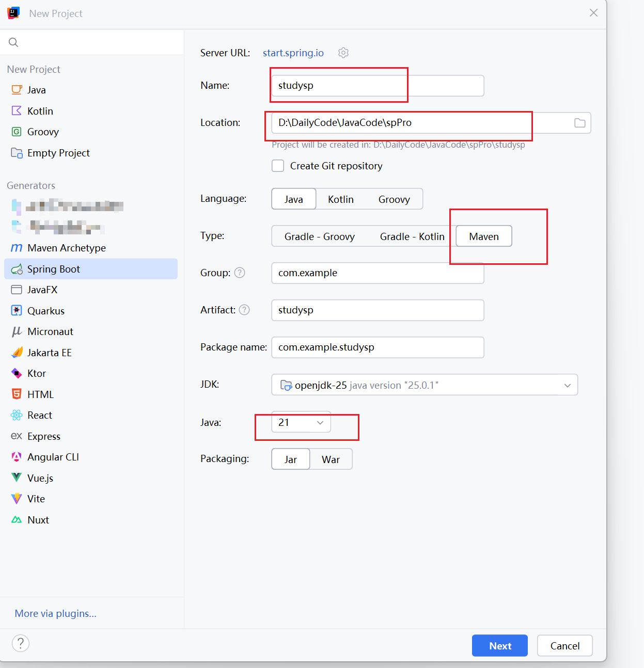Click the Maven Archetype icon
Viewport: 644px width, 668px height.
(17, 248)
